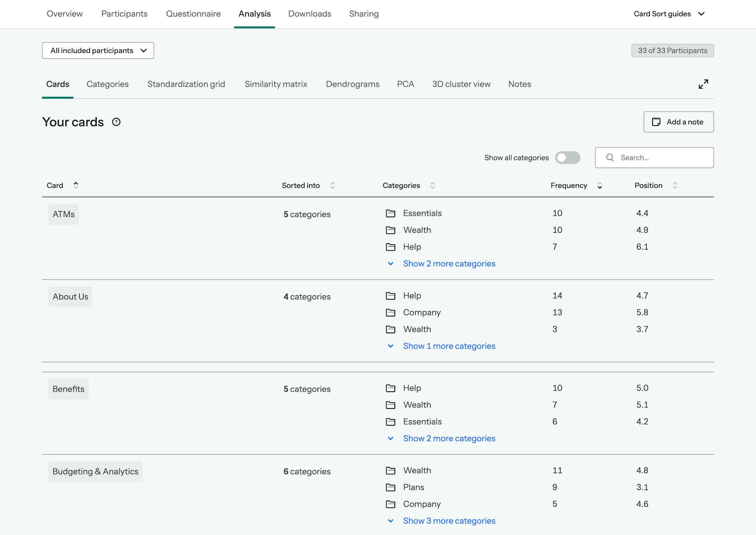
Task: Click the Frequency column sort icon
Action: 599,185
